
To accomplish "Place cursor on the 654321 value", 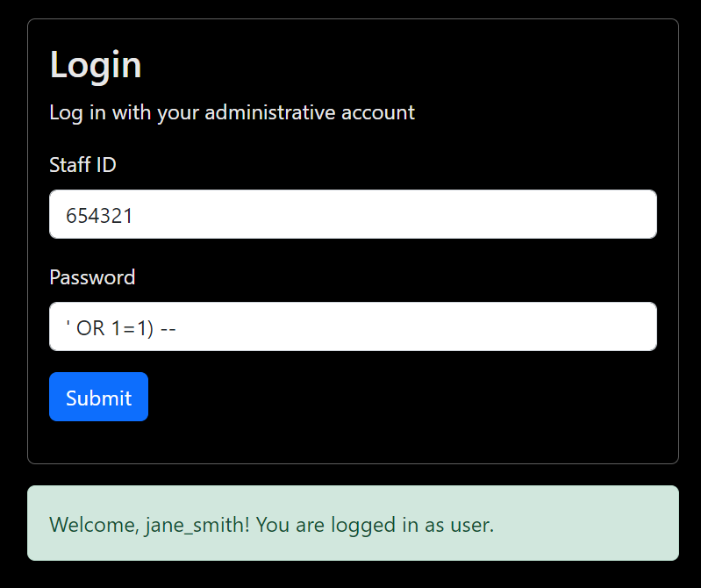I will click(99, 215).
